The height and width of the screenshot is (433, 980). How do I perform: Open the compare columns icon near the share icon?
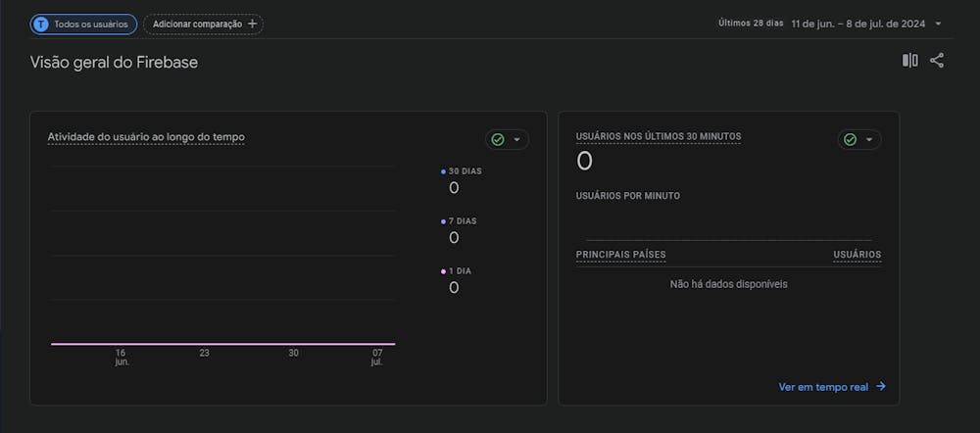pyautogui.click(x=909, y=61)
